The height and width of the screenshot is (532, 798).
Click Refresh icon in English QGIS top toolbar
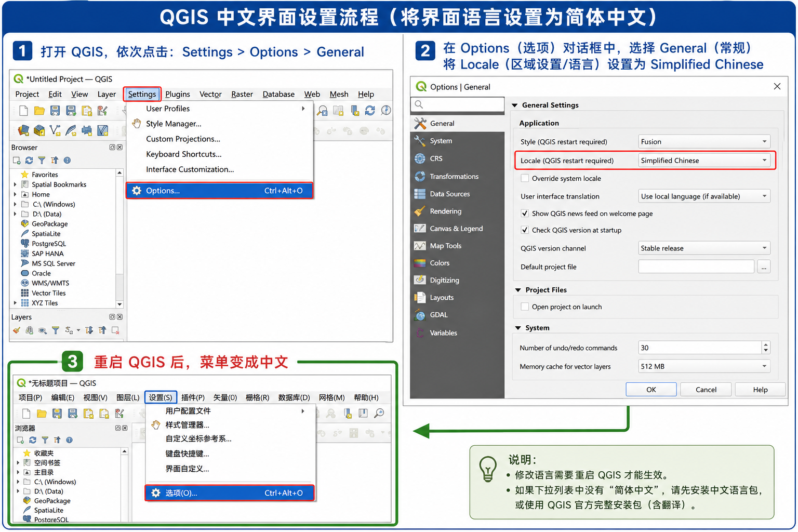370,110
